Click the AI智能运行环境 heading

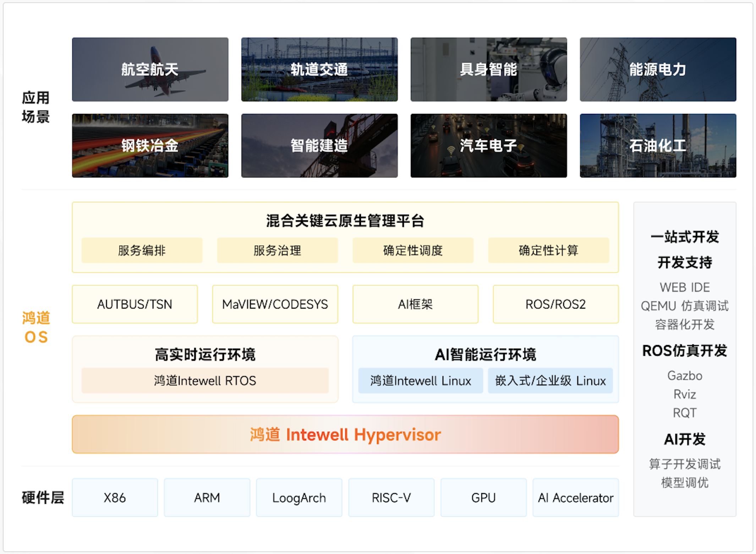(x=486, y=354)
